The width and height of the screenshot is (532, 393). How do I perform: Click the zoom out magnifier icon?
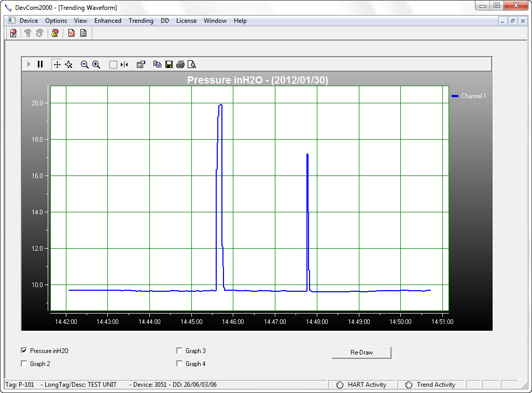pos(85,64)
